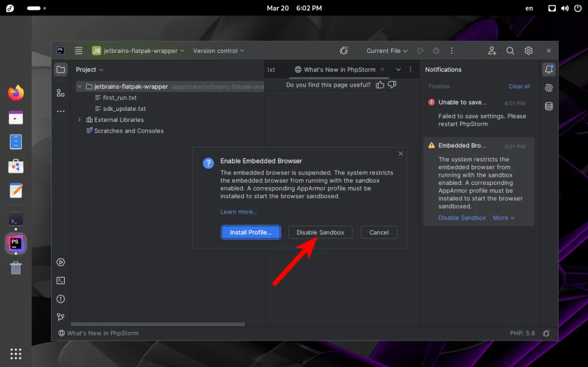This screenshot has height=367, width=588.
Task: Open the Database tool window
Action: pos(548,106)
